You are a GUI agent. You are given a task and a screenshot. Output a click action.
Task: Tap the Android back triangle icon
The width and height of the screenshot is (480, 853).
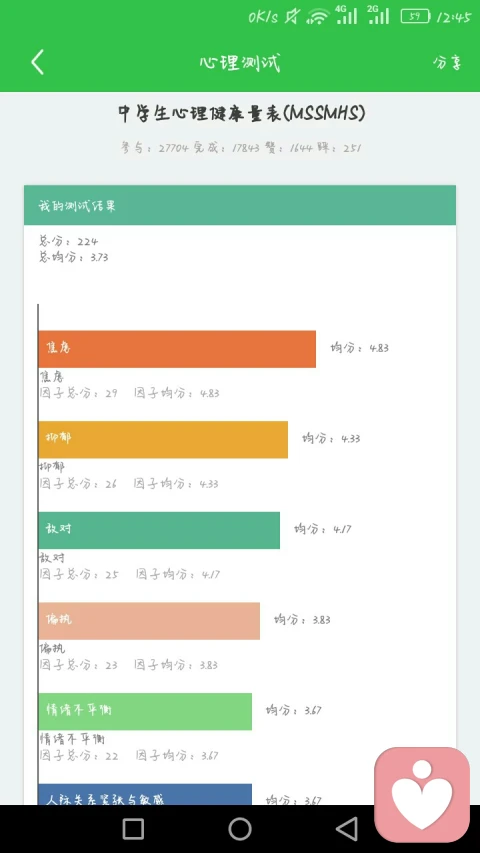(x=347, y=829)
